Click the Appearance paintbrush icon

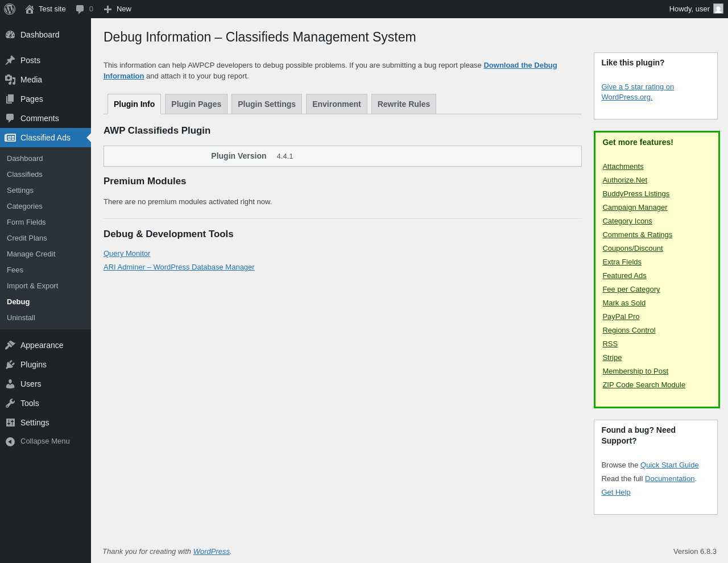point(10,345)
